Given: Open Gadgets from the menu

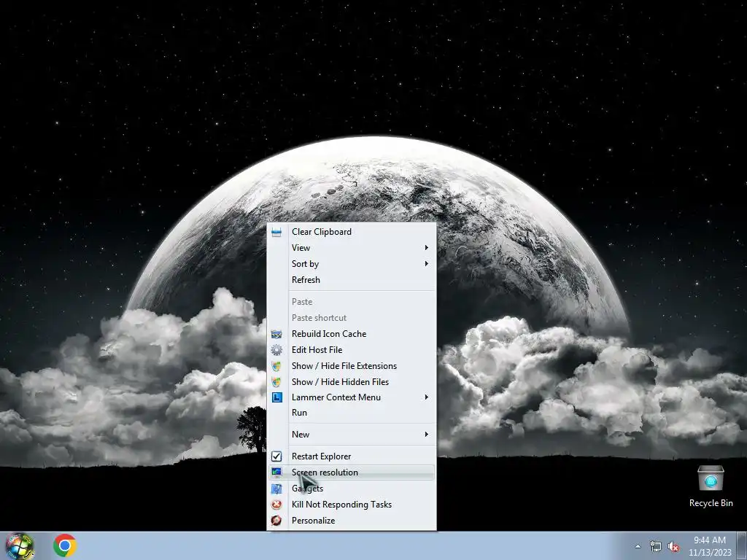Looking at the screenshot, I should [352, 489].
